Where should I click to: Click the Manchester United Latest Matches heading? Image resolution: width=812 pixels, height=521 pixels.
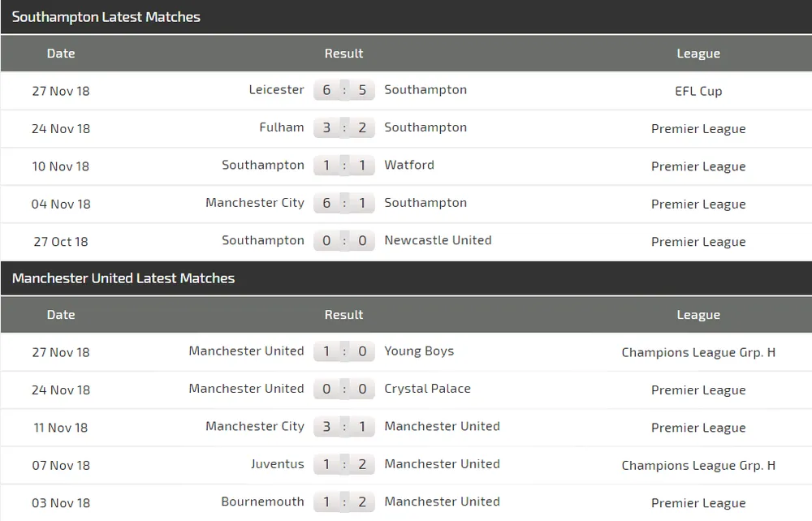pos(123,278)
